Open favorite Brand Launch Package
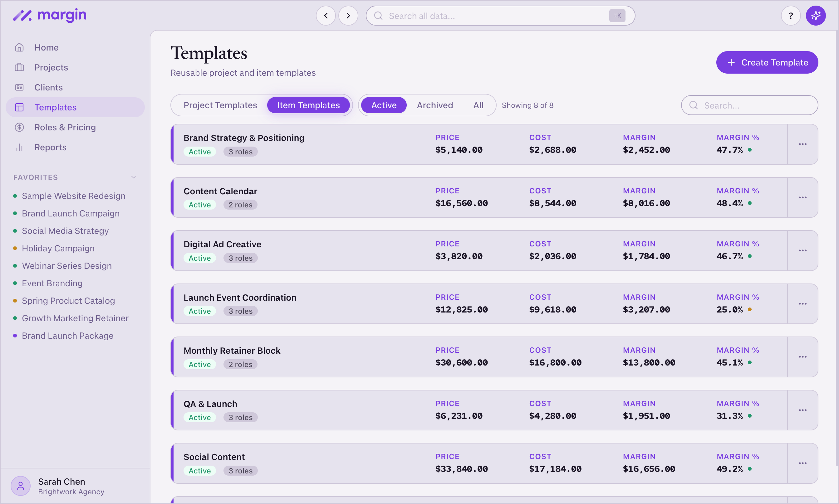The image size is (839, 504). 68,336
